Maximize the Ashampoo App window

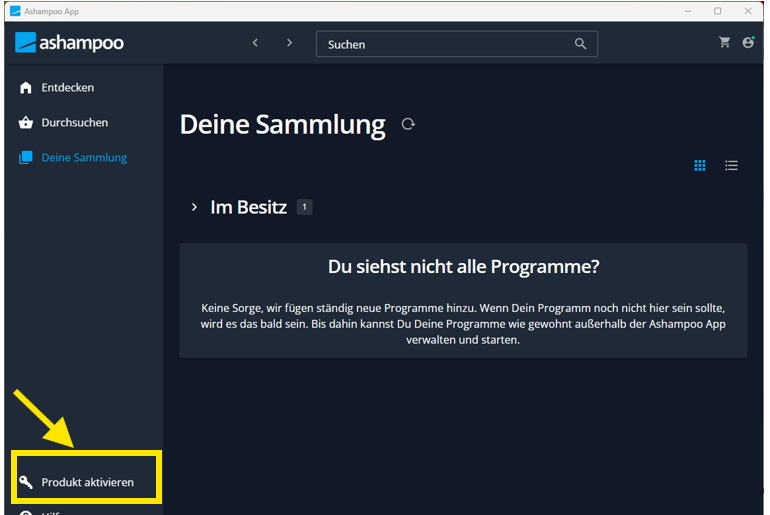[x=717, y=11]
